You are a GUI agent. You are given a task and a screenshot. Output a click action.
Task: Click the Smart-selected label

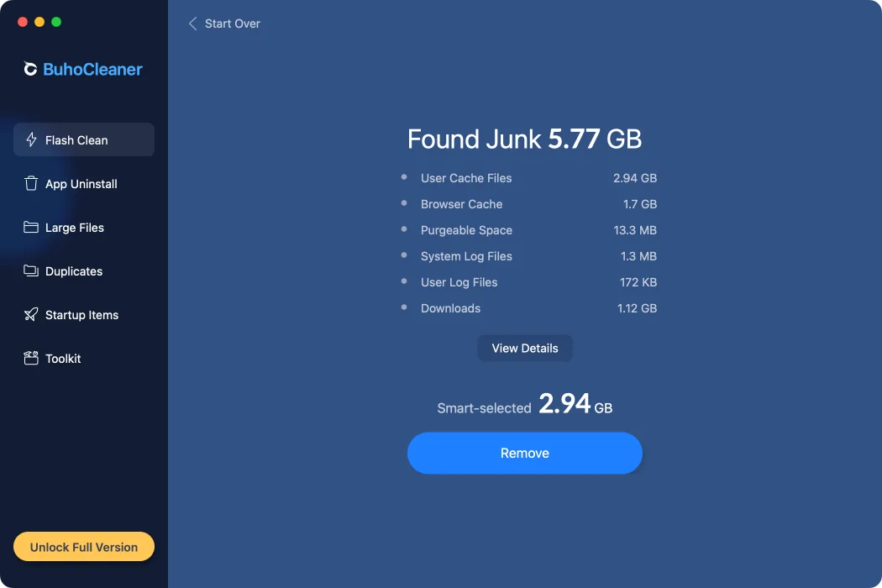pos(485,408)
